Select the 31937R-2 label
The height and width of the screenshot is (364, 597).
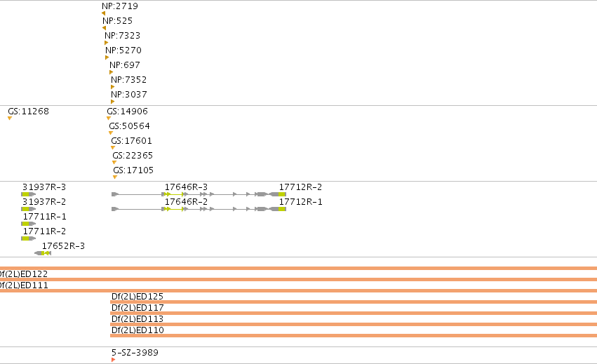point(44,202)
